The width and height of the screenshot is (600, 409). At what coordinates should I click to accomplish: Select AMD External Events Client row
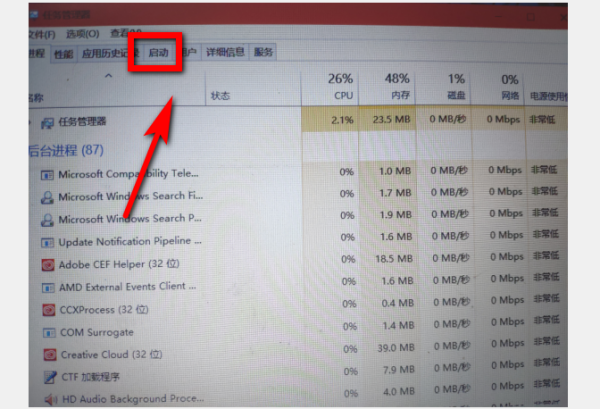298,284
